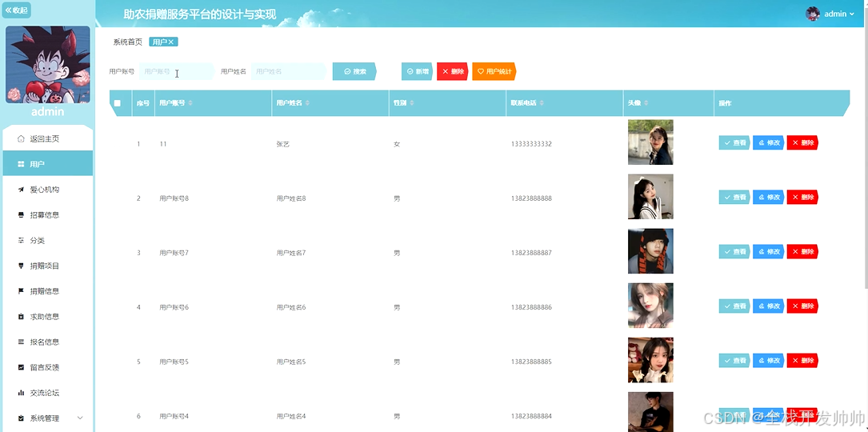Click the bar chart icon beside 交流论坛

click(x=21, y=393)
